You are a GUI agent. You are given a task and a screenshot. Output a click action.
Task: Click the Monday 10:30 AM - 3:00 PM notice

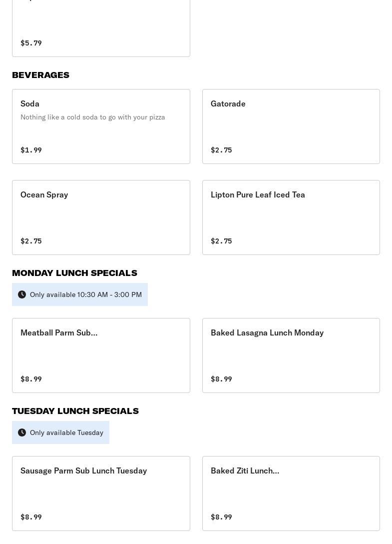pyautogui.click(x=86, y=294)
